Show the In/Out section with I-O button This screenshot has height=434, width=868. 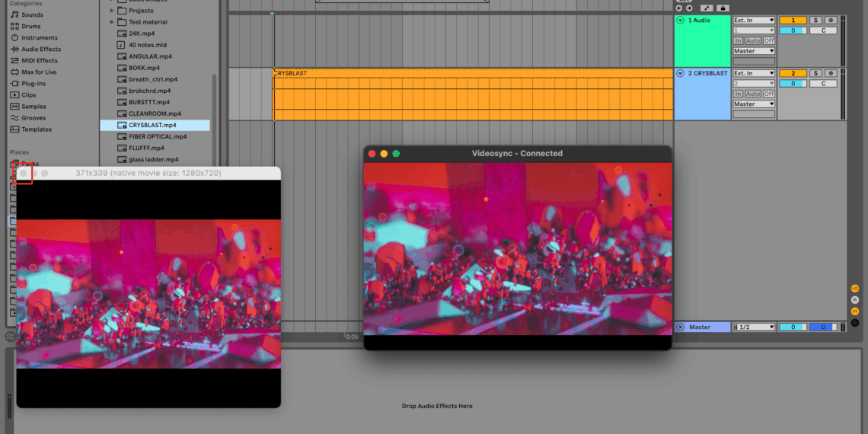point(855,289)
